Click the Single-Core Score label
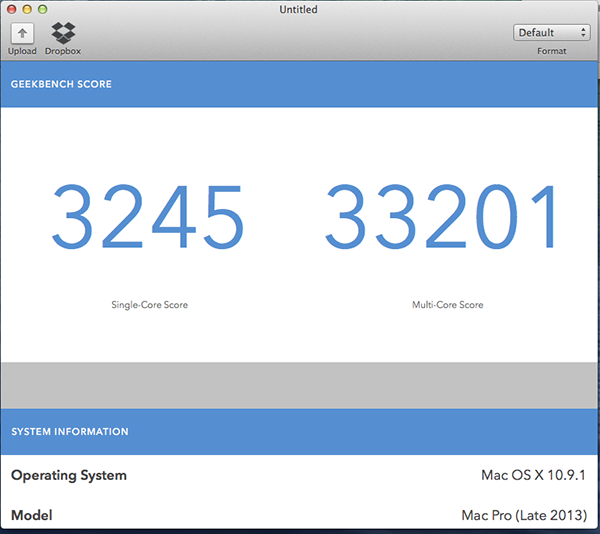This screenshot has width=600, height=534. (150, 305)
